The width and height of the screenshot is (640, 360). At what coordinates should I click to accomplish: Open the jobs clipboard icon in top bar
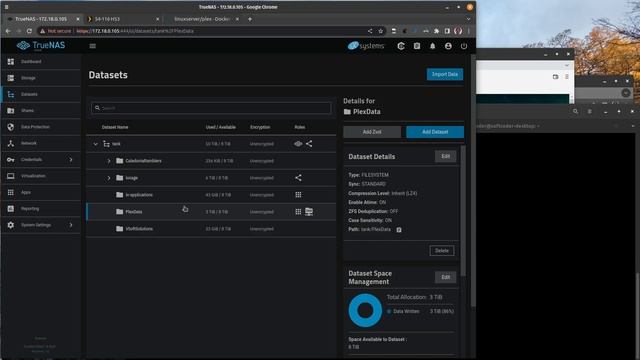[x=417, y=46]
